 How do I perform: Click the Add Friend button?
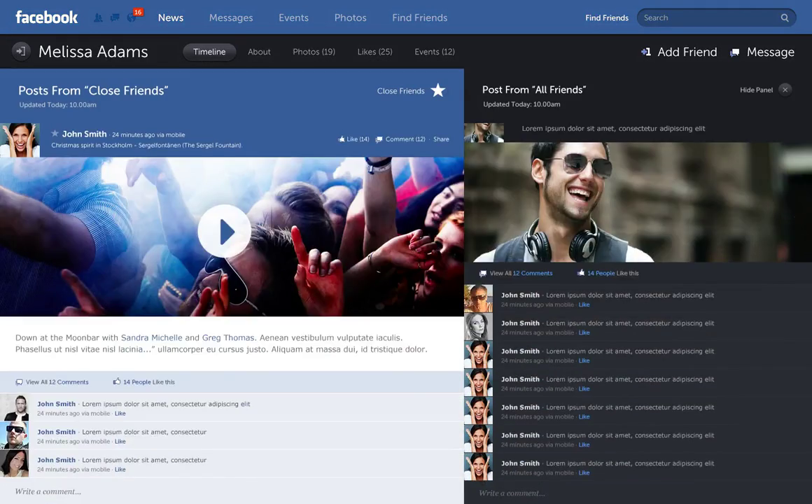[679, 52]
